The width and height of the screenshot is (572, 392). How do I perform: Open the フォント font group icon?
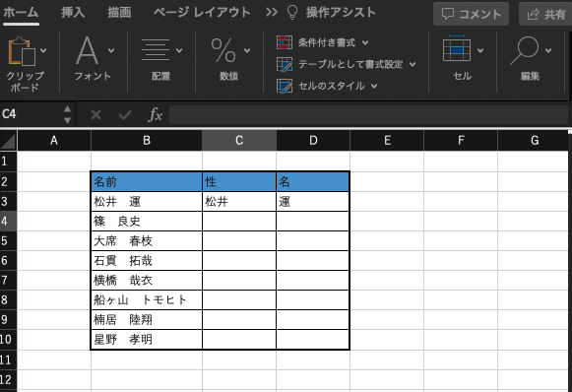[x=87, y=50]
